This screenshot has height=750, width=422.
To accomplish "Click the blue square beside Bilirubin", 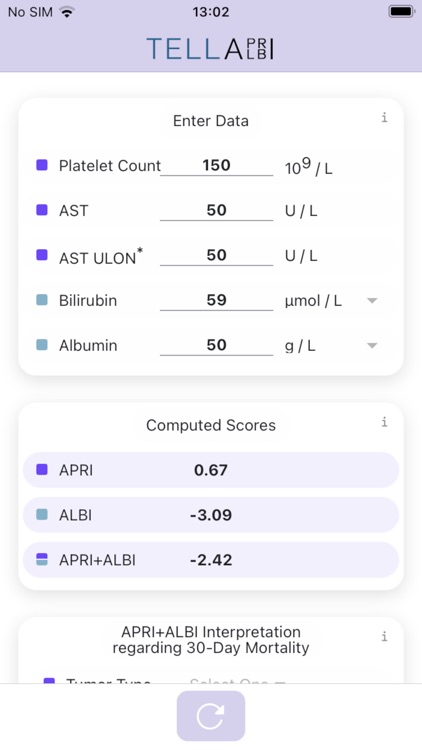I will [42, 300].
